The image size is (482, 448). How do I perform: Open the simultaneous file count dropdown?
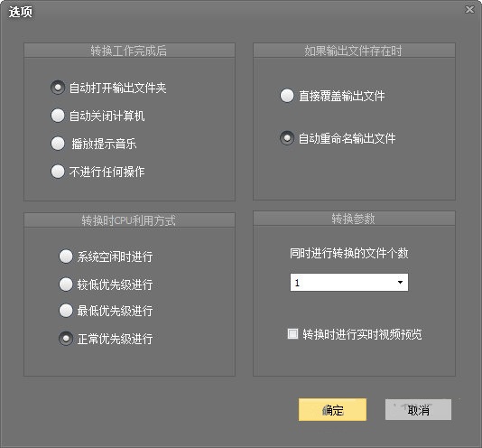pos(349,282)
